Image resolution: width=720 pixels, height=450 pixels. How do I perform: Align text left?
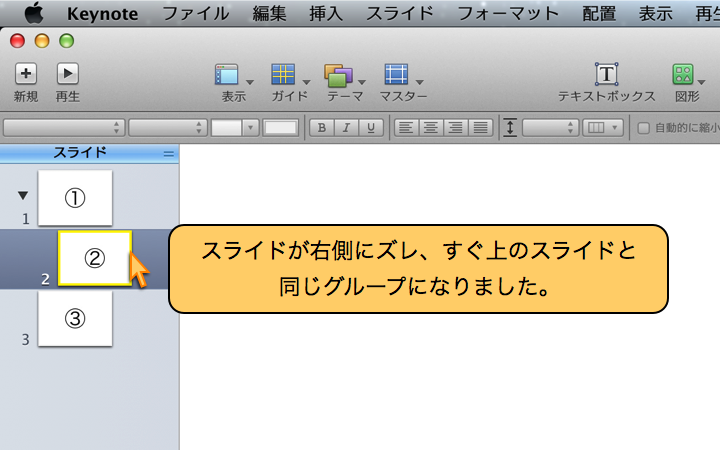406,128
